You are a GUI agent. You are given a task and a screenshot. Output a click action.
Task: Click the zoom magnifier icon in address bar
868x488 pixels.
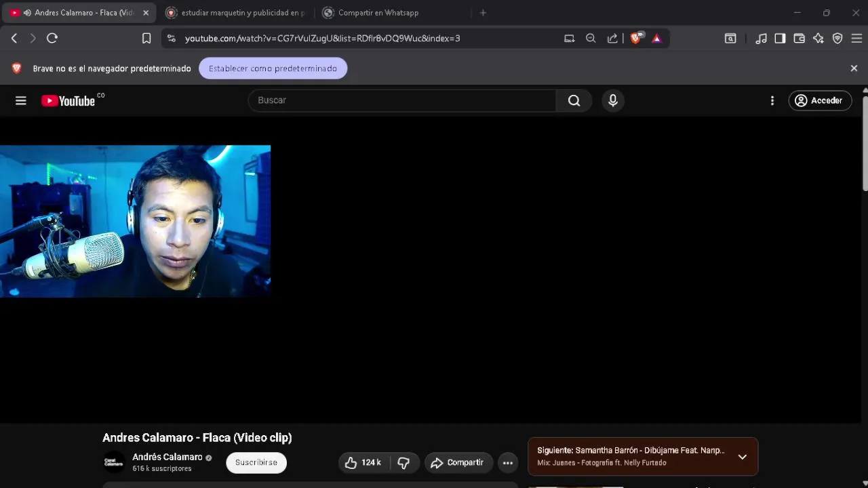591,39
